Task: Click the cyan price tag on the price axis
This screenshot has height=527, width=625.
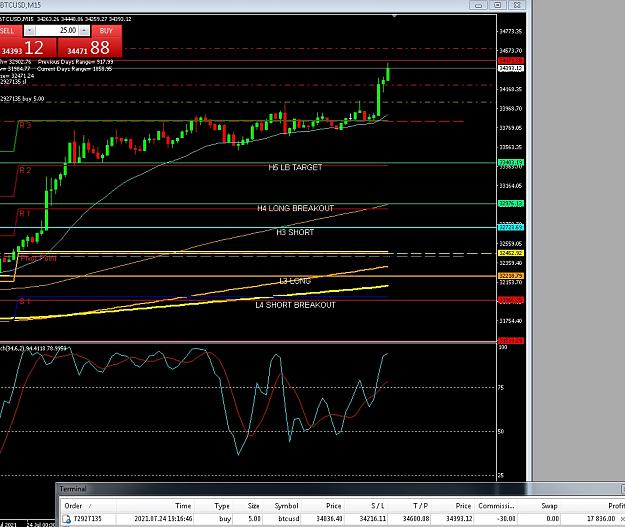Action: pyautogui.click(x=511, y=227)
